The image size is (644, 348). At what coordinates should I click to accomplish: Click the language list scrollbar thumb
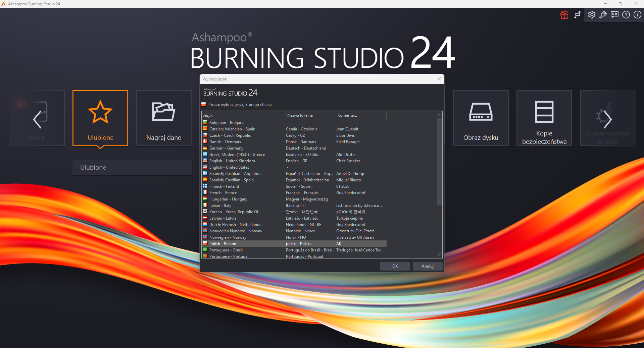coord(439,161)
